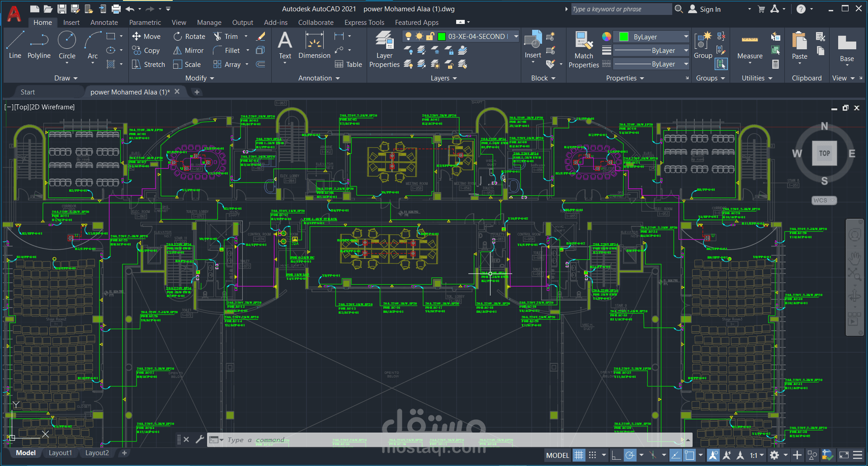This screenshot has width=868, height=466.
Task: Click inside the command line input
Action: click(316, 439)
